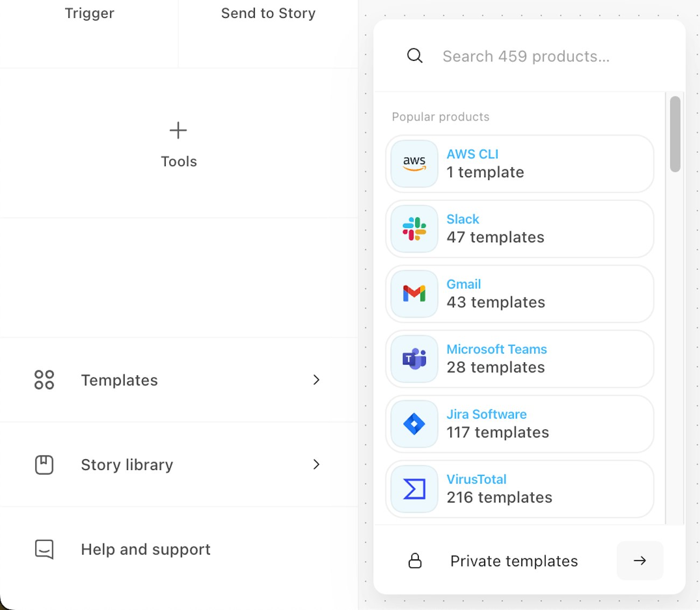Open Help and support
The width and height of the screenshot is (700, 610).
pos(145,549)
